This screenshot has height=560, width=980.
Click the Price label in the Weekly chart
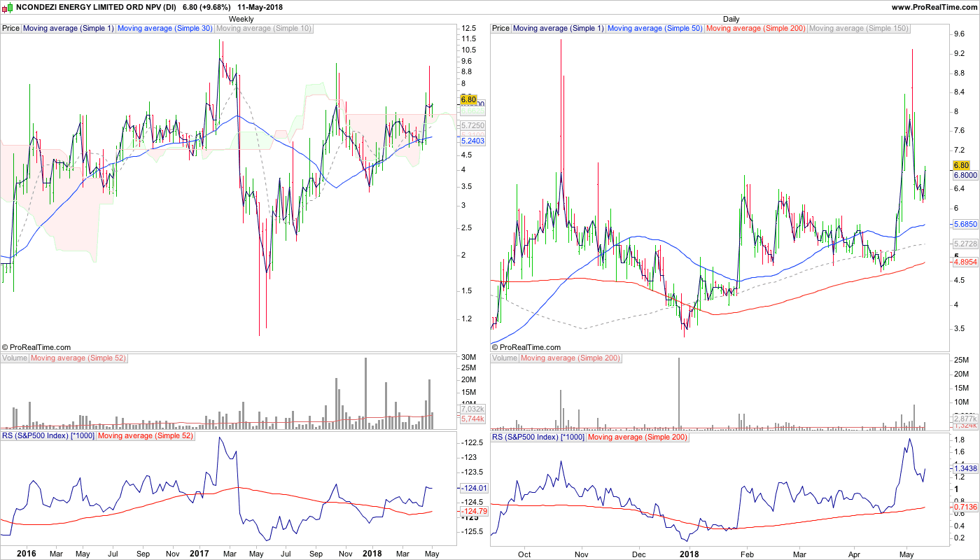click(x=11, y=29)
